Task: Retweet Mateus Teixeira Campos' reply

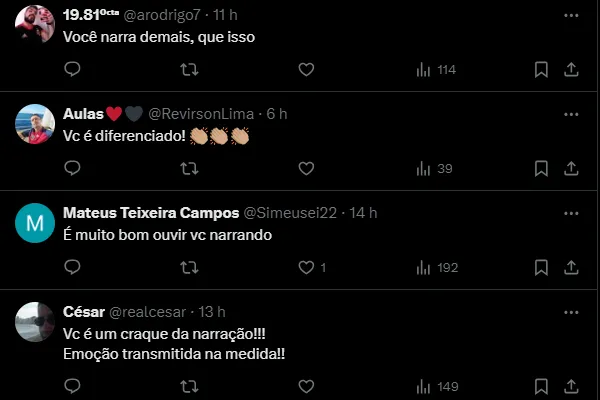Action: (x=188, y=267)
